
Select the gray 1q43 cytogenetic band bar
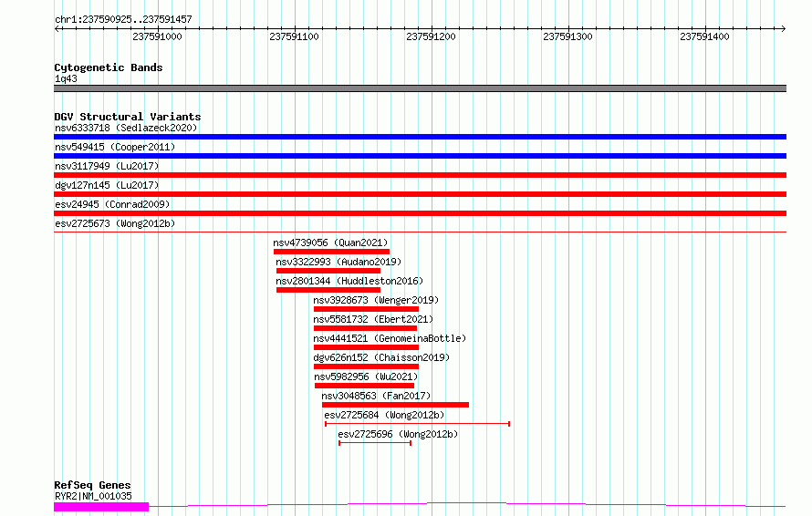click(x=420, y=88)
